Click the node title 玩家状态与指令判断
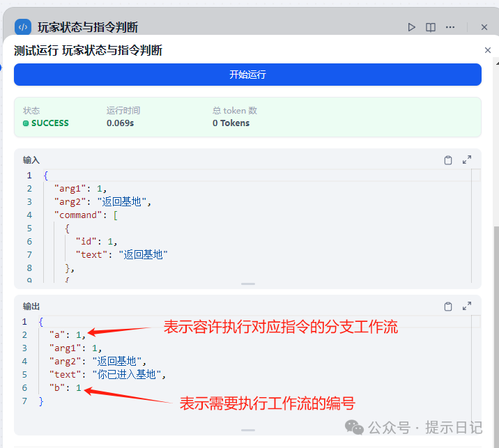 88,27
